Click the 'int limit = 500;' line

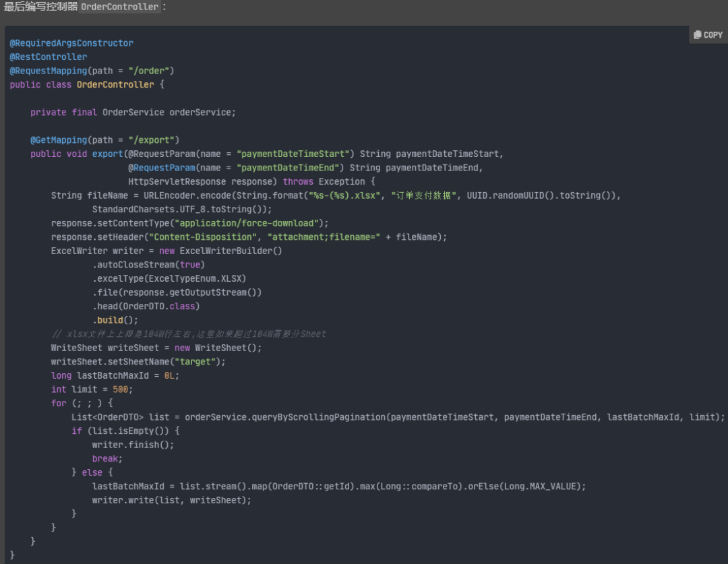[92, 389]
